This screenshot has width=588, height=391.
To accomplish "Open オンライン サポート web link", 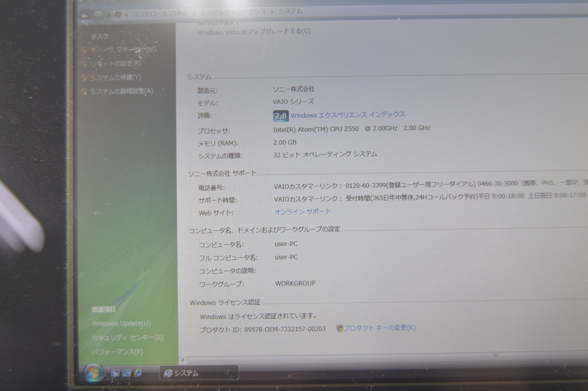I will click(302, 212).
